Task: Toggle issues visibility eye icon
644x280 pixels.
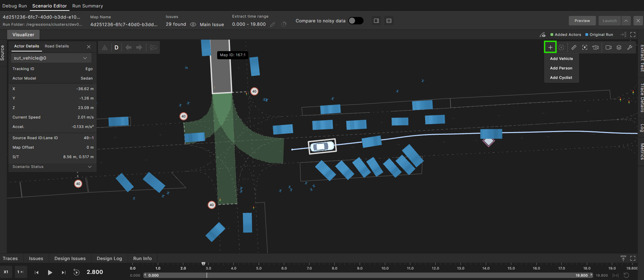Action: tap(193, 24)
